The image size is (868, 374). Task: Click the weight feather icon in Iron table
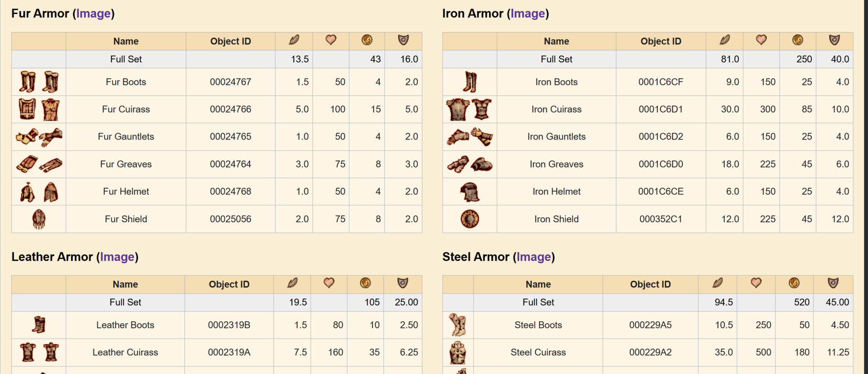tap(725, 40)
